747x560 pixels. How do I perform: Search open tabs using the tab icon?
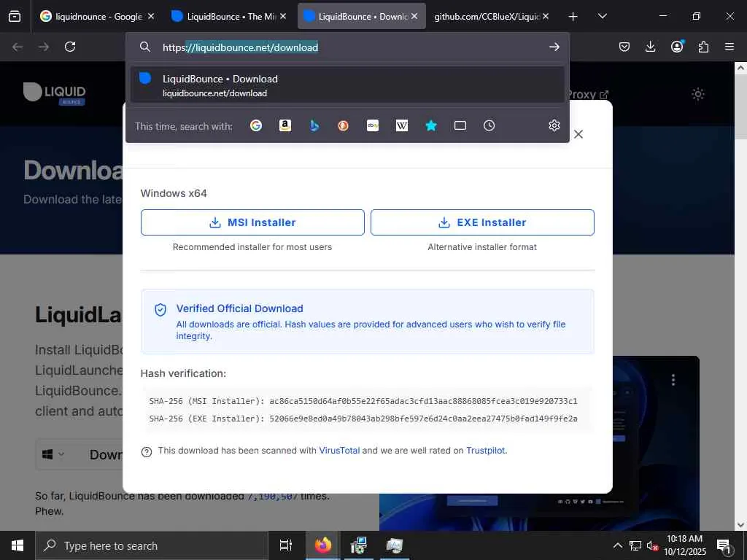click(460, 125)
